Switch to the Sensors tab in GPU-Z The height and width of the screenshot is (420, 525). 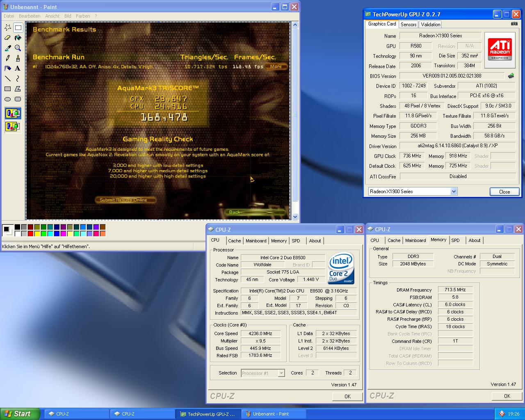(x=409, y=25)
